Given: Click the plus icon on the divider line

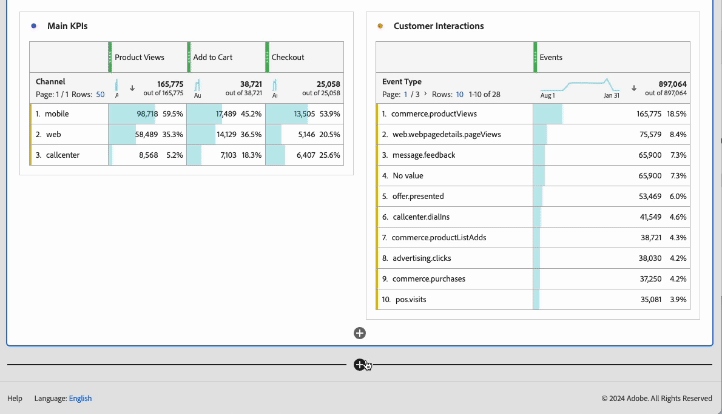Looking at the screenshot, I should coord(359,365).
